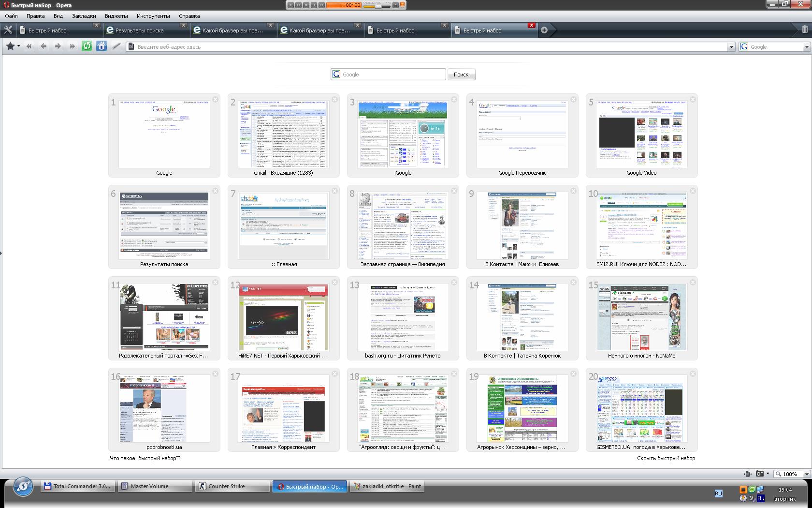Image resolution: width=812 pixels, height=508 pixels.
Task: Click the wand edit toolbar icon
Action: click(116, 46)
